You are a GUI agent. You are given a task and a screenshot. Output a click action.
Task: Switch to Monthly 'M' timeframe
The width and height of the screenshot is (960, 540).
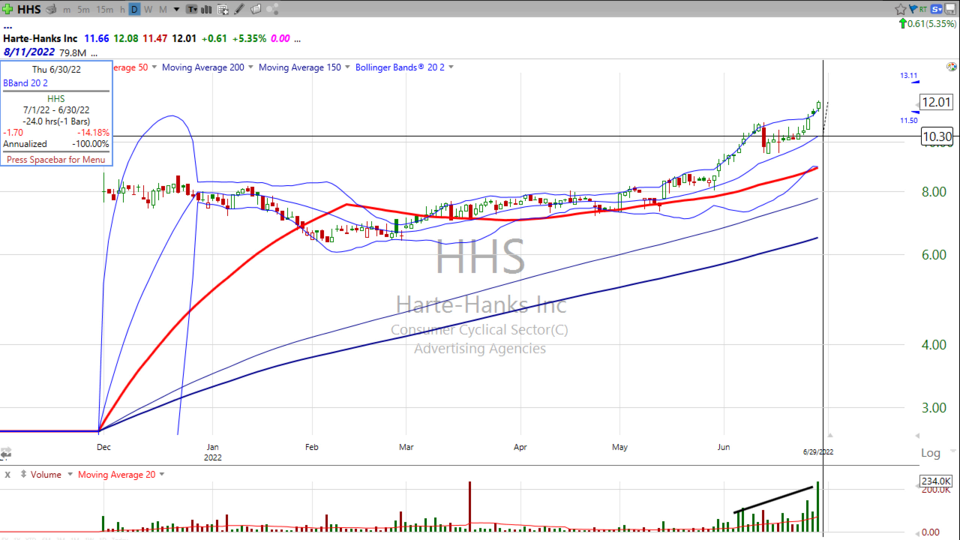click(x=163, y=10)
